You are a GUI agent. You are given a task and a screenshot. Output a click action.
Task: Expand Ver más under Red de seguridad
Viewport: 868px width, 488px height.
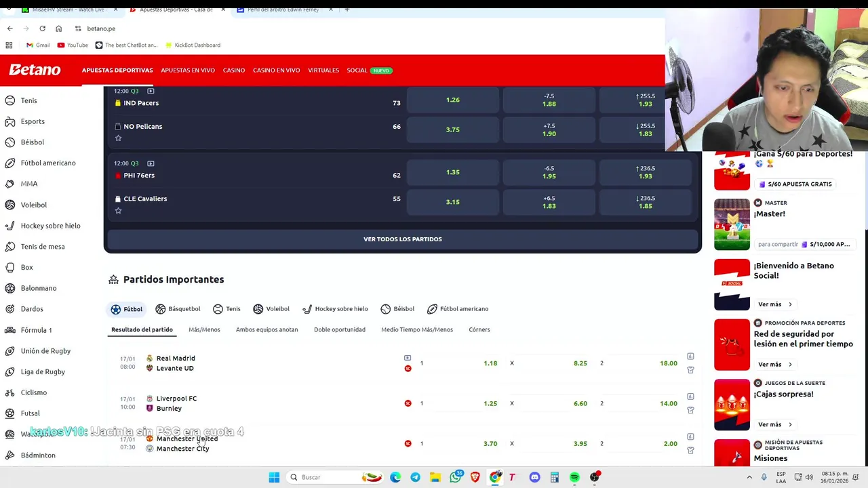click(x=775, y=365)
